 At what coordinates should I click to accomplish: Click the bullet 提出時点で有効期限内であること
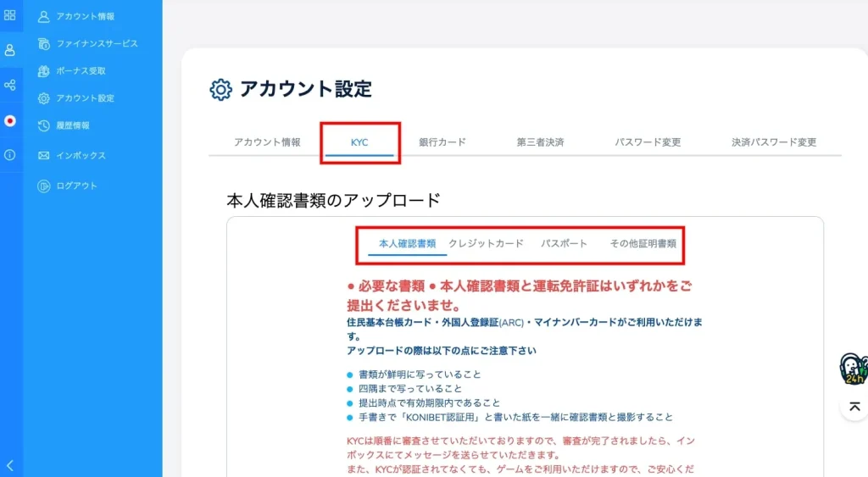point(429,402)
